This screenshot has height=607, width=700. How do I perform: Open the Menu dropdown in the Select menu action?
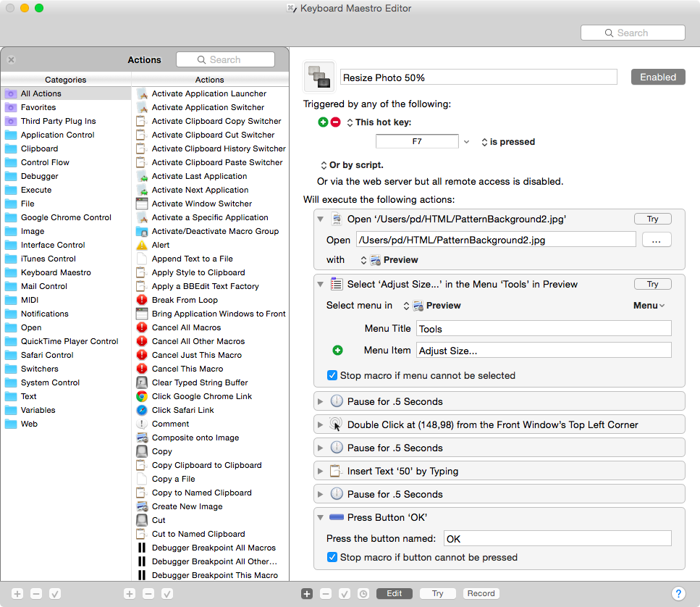649,306
